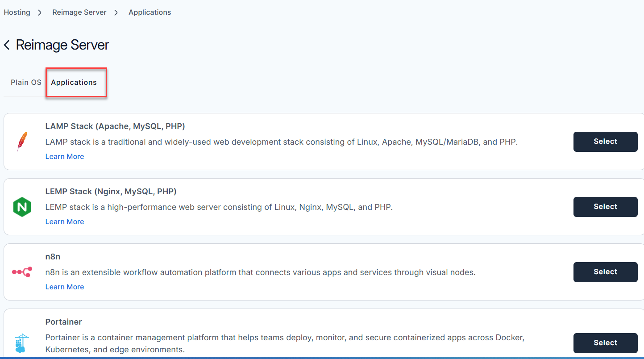Screen dimensions: 644x359
Task: Click Select for LAMP Stack
Action: click(605, 142)
